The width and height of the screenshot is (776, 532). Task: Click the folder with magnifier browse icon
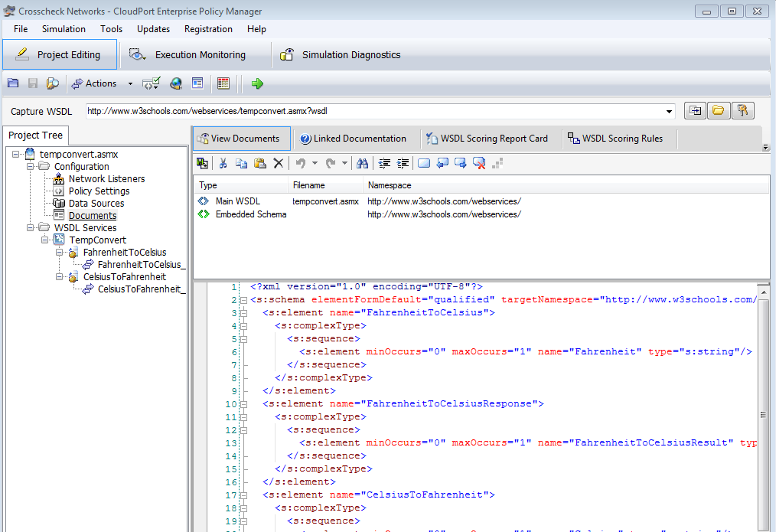pos(53,83)
